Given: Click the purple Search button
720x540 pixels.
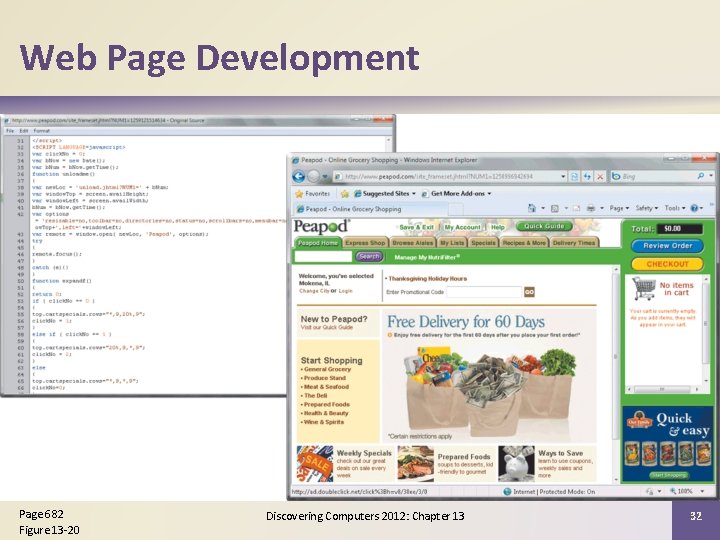Looking at the screenshot, I should pyautogui.click(x=369, y=256).
